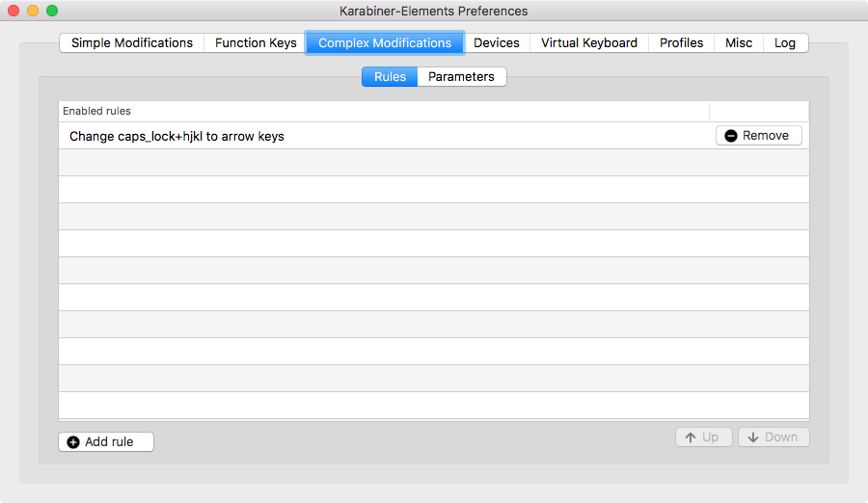Click the Up arrow to move rule up

coord(691,437)
